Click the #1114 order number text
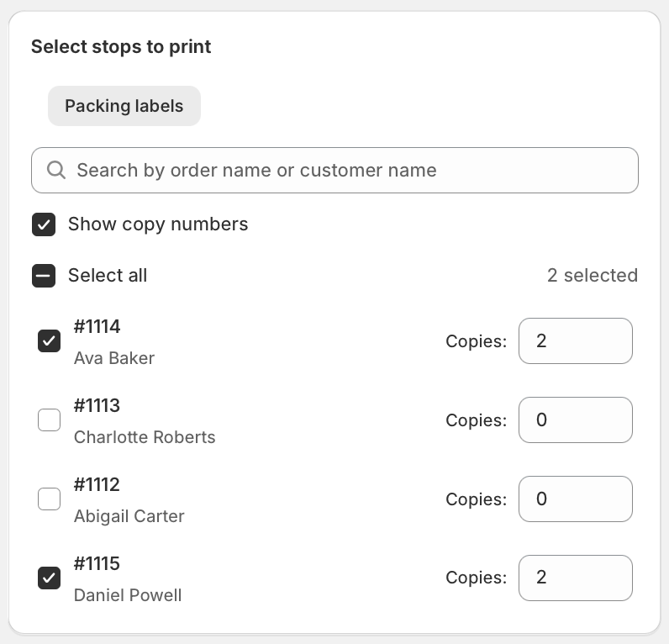 tap(97, 326)
